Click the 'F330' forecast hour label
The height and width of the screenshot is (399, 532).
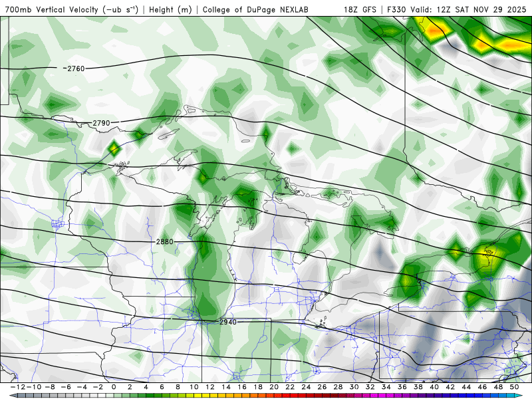tap(396, 9)
